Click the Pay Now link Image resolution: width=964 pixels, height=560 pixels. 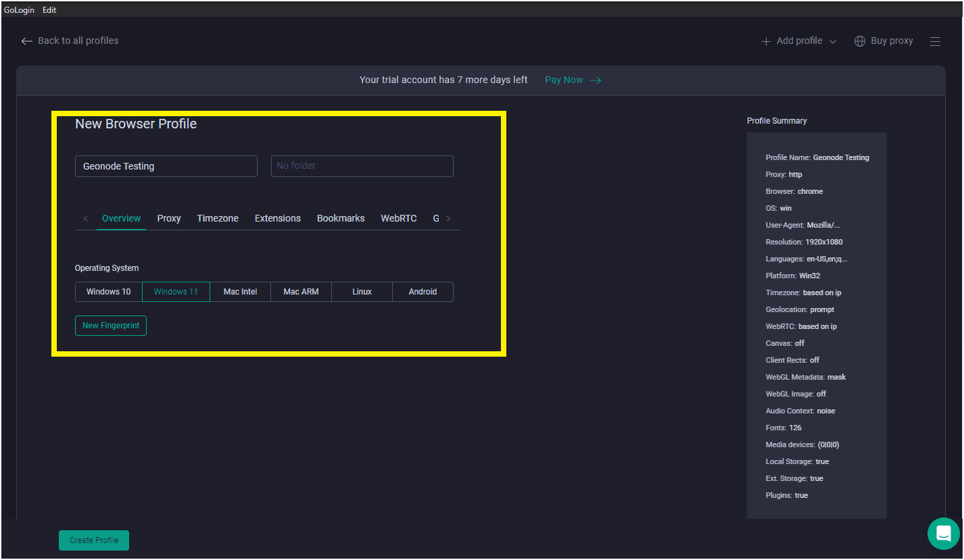(x=564, y=80)
